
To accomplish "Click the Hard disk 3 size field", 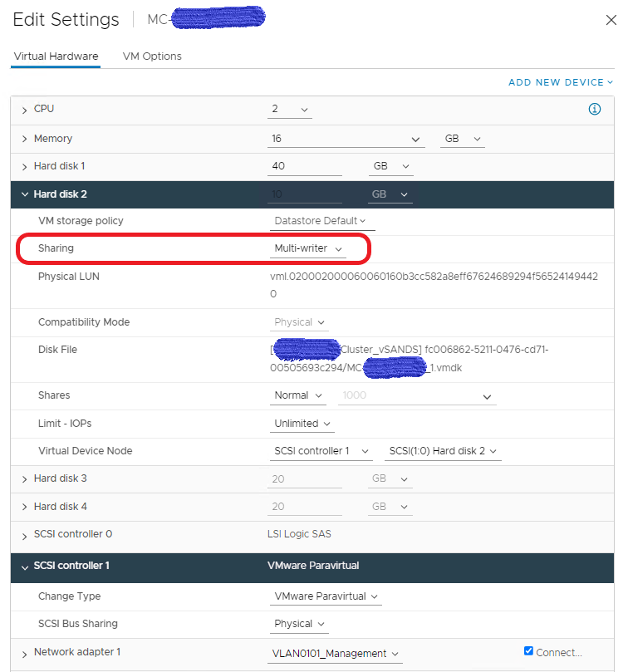I will (x=305, y=479).
